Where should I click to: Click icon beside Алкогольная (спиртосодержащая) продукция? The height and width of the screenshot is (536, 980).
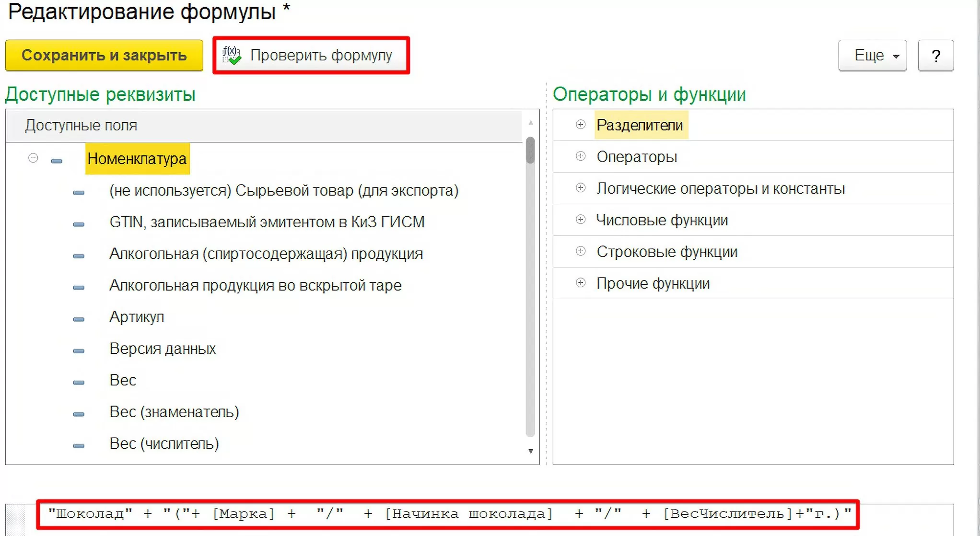pyautogui.click(x=79, y=256)
